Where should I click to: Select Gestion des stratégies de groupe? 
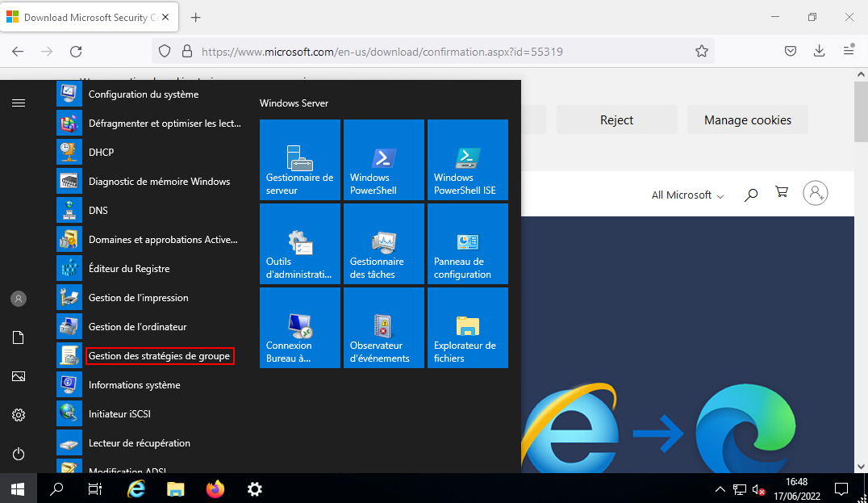pos(159,356)
